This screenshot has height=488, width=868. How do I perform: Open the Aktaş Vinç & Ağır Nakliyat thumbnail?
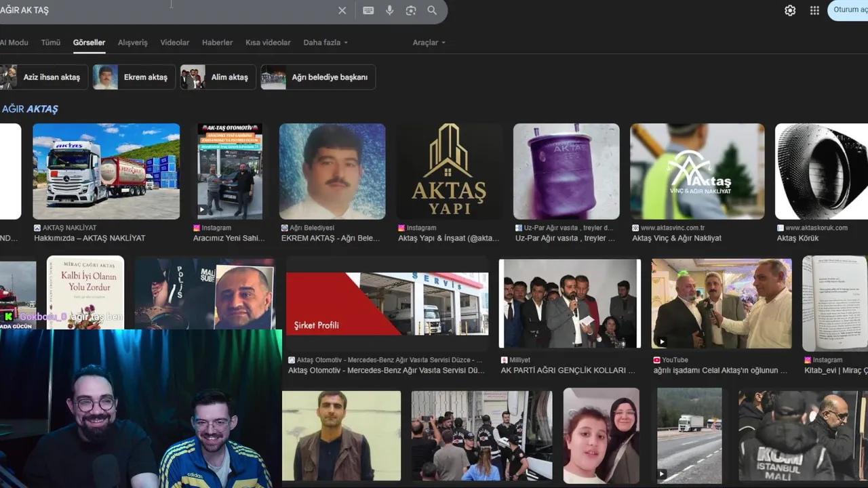pyautogui.click(x=697, y=171)
